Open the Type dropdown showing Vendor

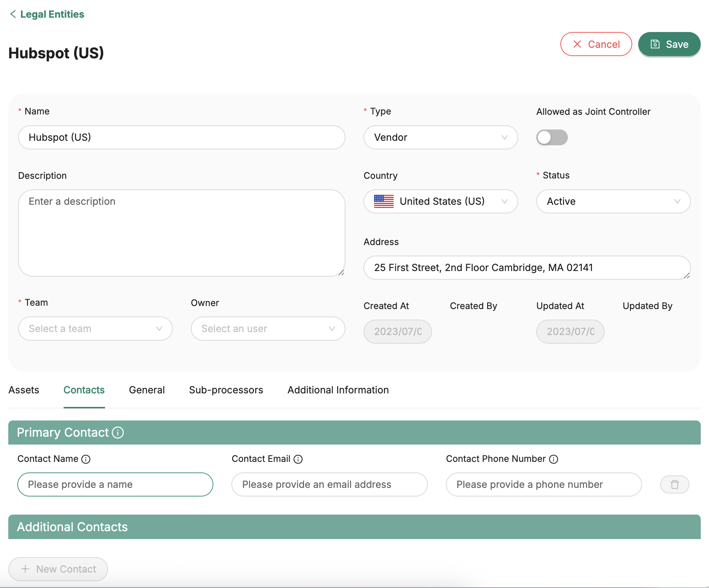click(x=441, y=137)
